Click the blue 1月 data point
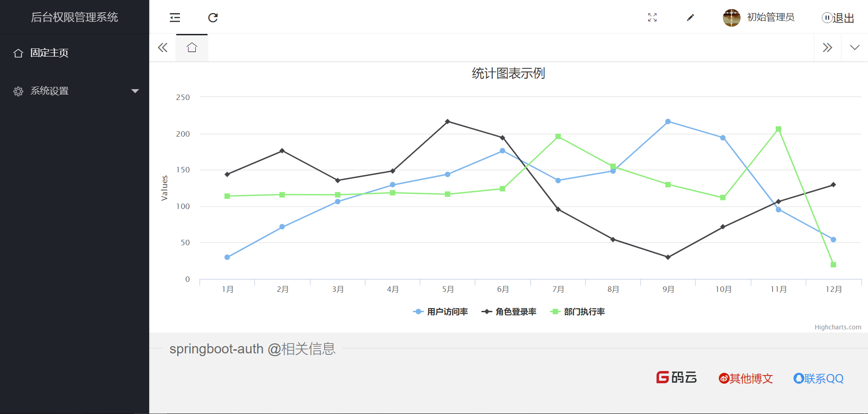 pos(227,257)
